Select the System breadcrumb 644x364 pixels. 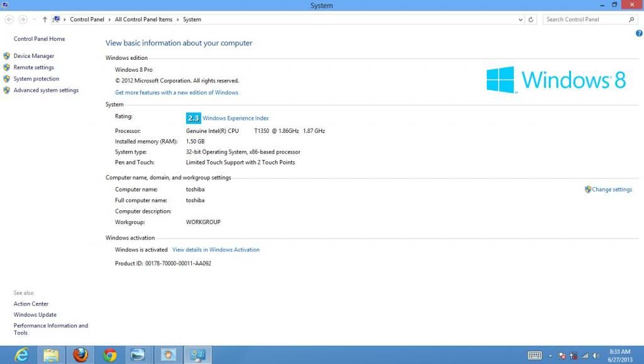192,20
